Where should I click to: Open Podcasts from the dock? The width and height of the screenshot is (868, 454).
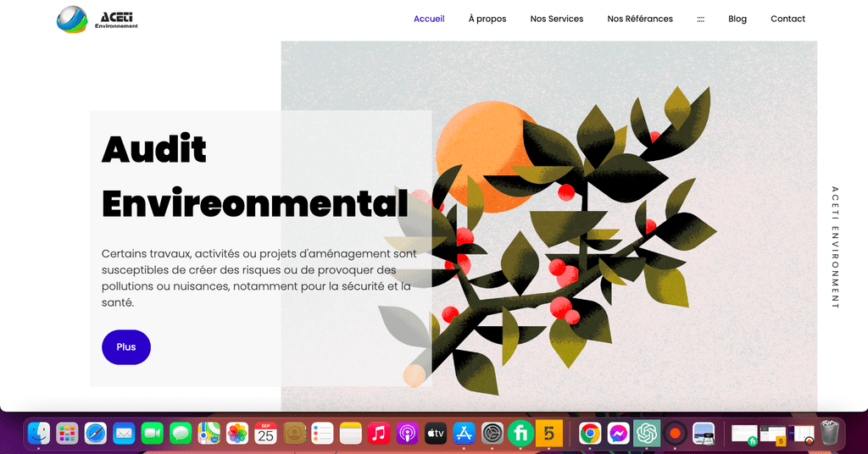point(407,434)
